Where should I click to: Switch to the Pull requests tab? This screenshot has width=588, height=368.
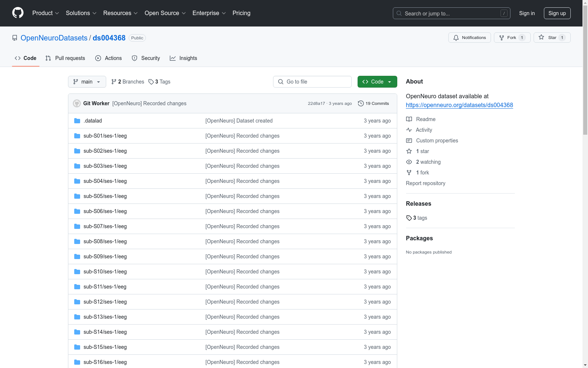65,58
